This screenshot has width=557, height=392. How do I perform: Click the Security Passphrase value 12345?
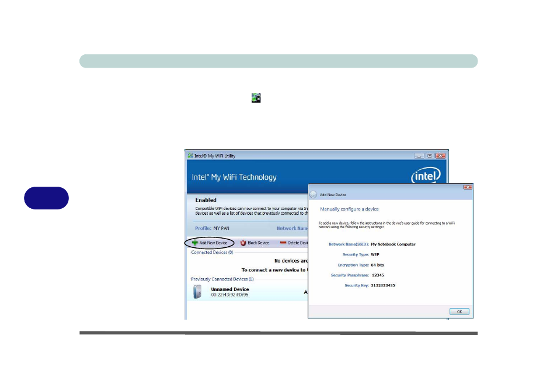click(378, 275)
